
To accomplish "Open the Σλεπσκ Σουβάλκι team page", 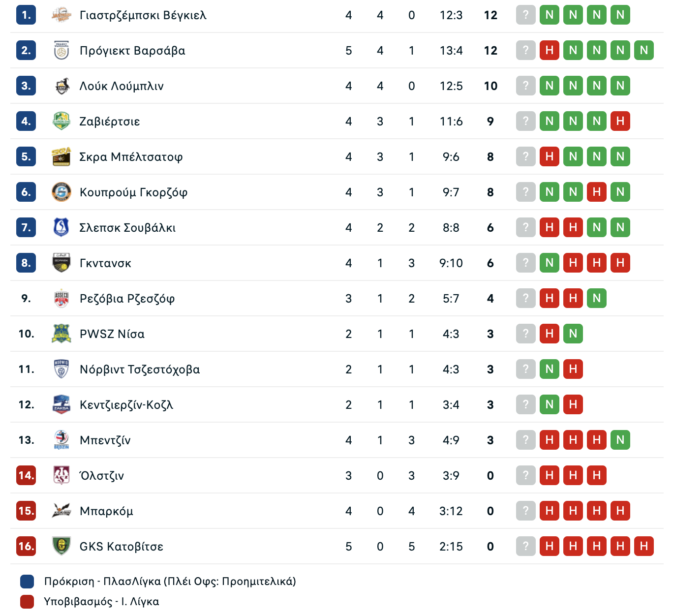I will [127, 228].
